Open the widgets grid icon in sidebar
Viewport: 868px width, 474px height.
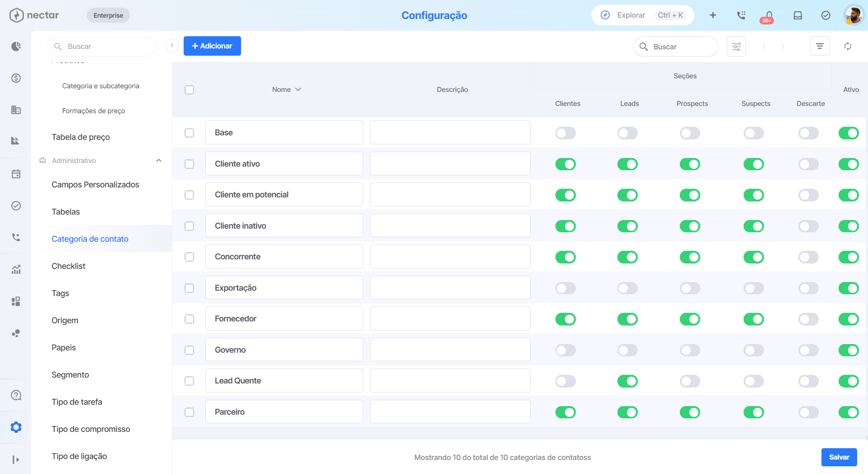[x=16, y=301]
